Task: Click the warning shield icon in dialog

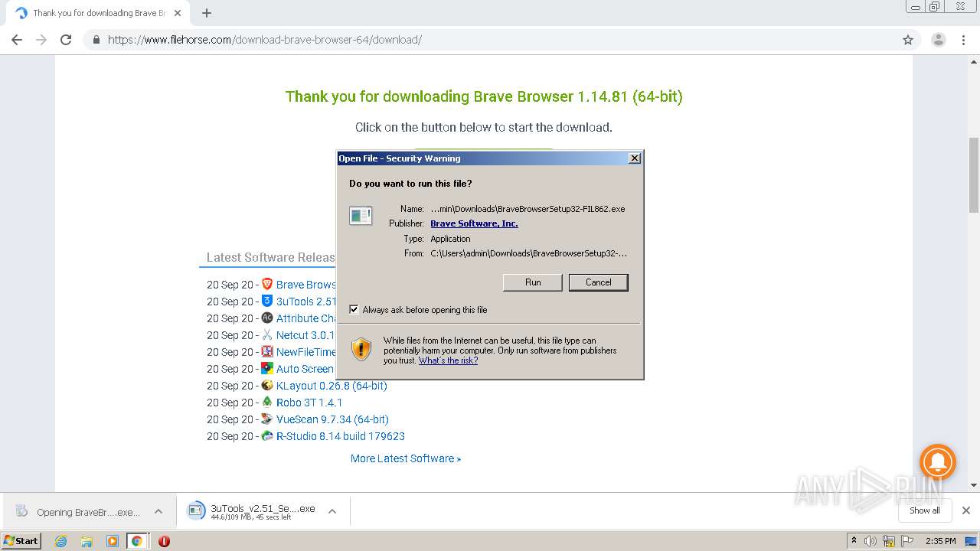Action: click(361, 350)
